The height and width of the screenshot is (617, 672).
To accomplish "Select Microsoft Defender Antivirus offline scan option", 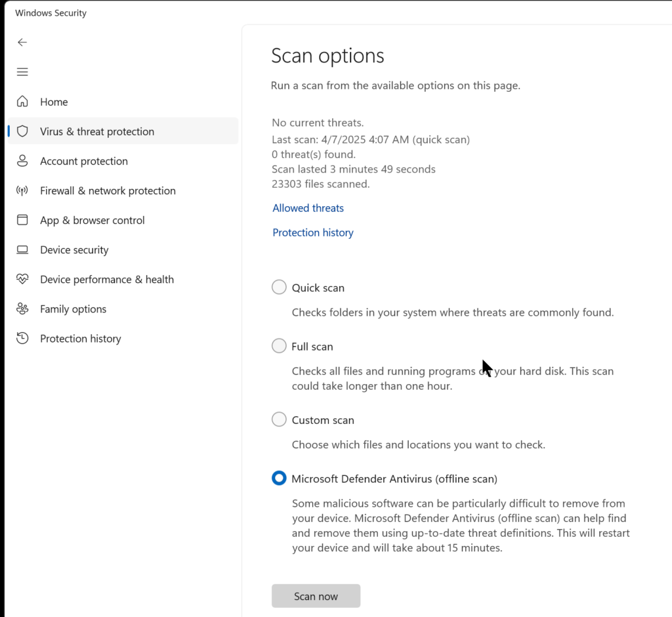I will pos(279,478).
